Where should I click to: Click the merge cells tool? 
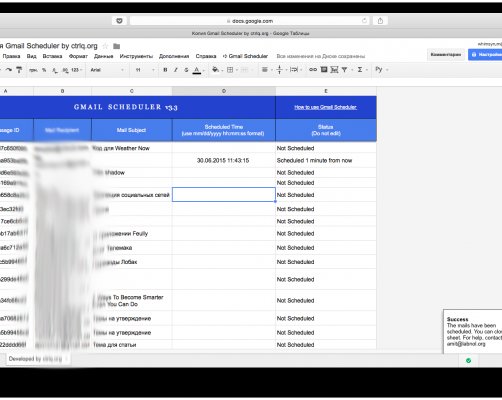[244, 70]
